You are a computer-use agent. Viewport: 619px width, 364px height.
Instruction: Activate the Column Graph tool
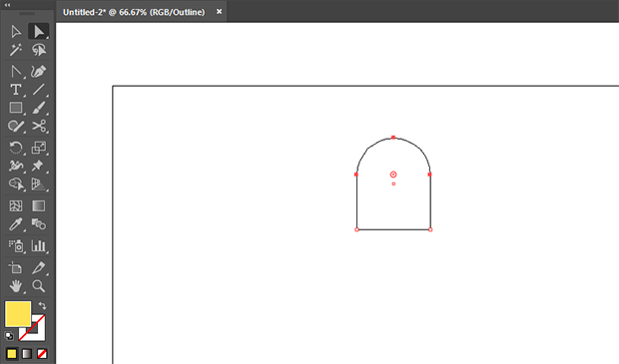[x=39, y=245]
